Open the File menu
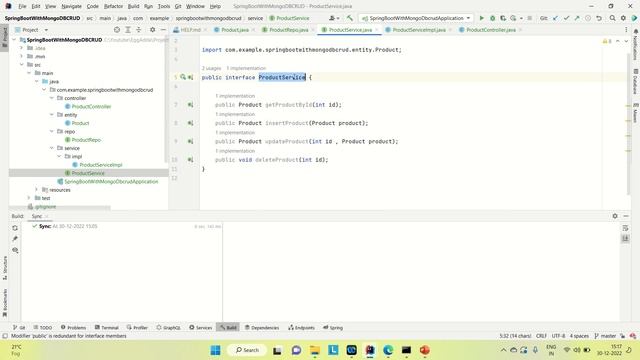 (22, 6)
